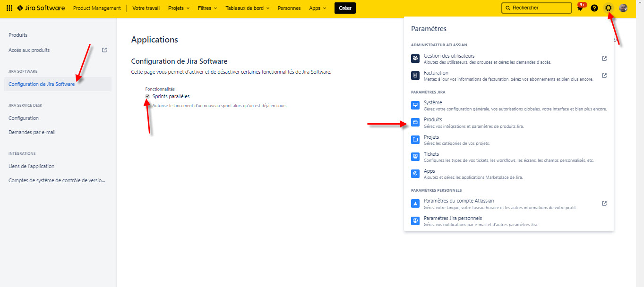Open Liens de l'application sidebar link
This screenshot has height=287, width=644.
[32, 166]
